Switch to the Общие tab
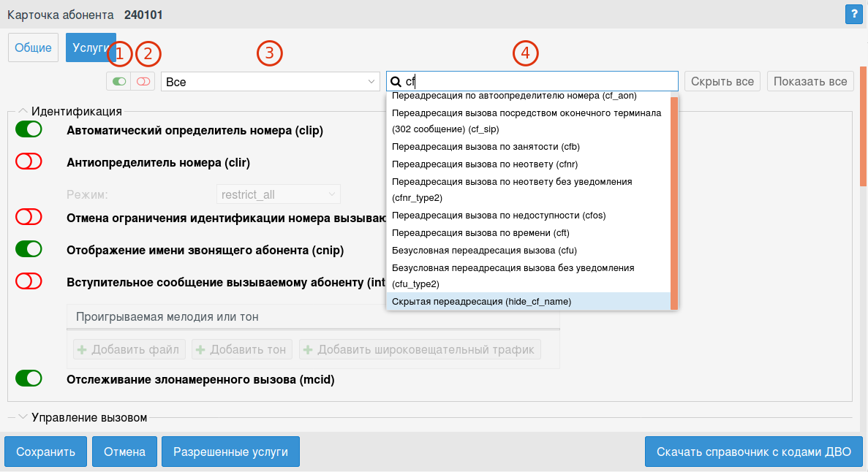Image resolution: width=868 pixels, height=472 pixels. pyautogui.click(x=33, y=48)
